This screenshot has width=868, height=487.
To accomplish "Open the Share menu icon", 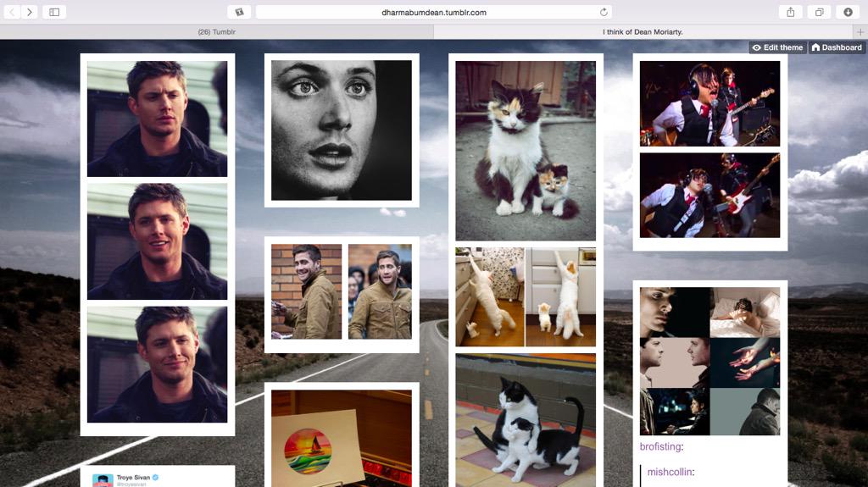I will pos(791,12).
